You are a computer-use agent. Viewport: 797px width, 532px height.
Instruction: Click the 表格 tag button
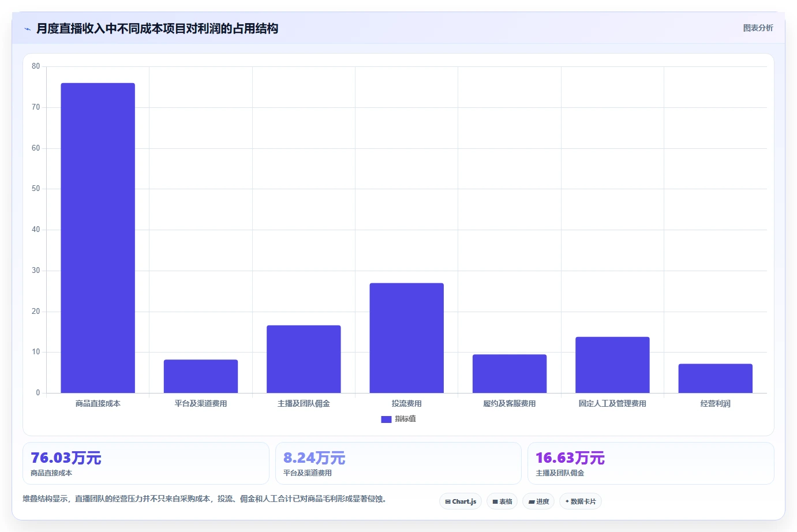point(502,501)
